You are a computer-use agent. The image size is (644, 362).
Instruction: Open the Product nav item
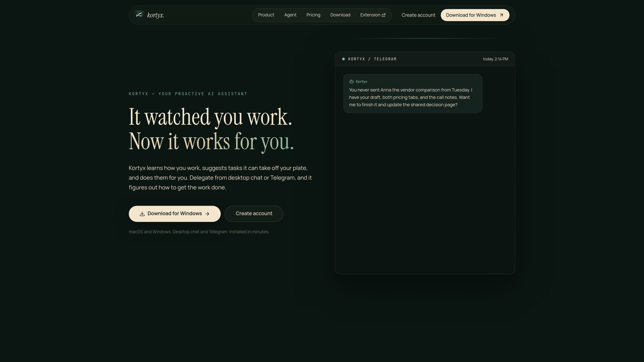click(x=266, y=15)
